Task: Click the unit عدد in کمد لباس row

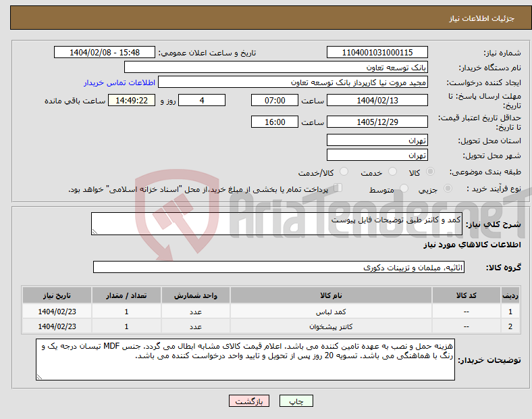Action: coord(195,312)
